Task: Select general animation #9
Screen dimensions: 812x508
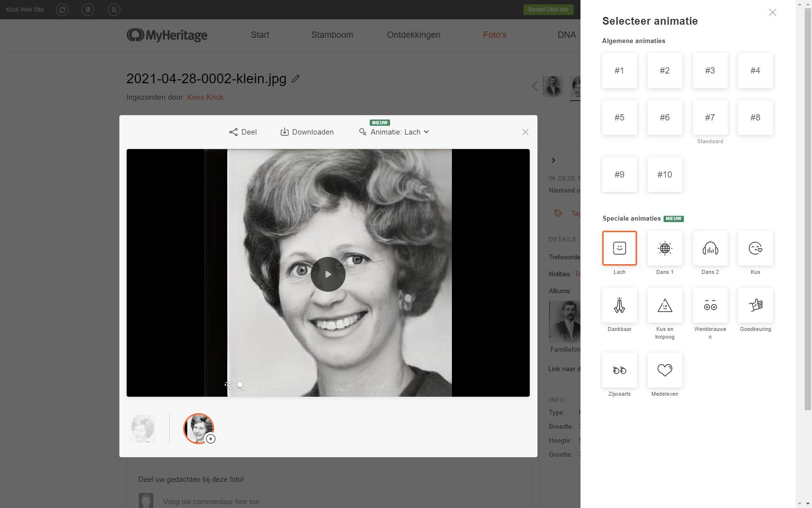Action: [619, 175]
